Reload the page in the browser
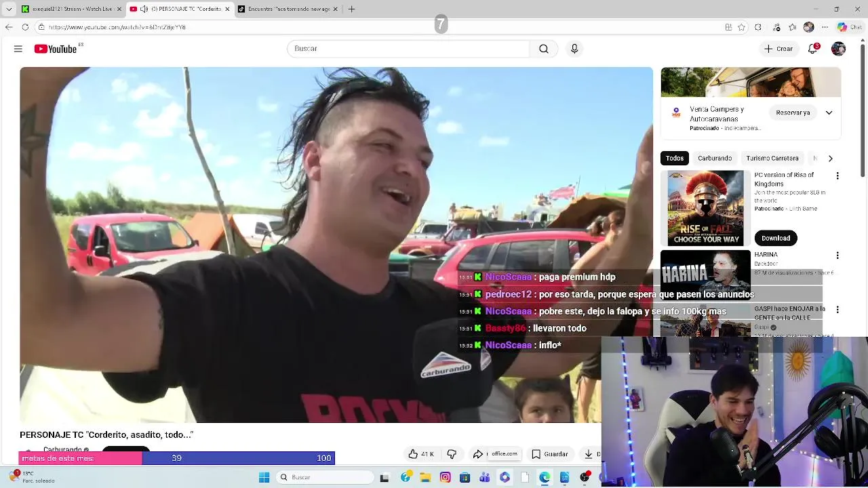The width and height of the screenshot is (868, 488). tap(25, 27)
